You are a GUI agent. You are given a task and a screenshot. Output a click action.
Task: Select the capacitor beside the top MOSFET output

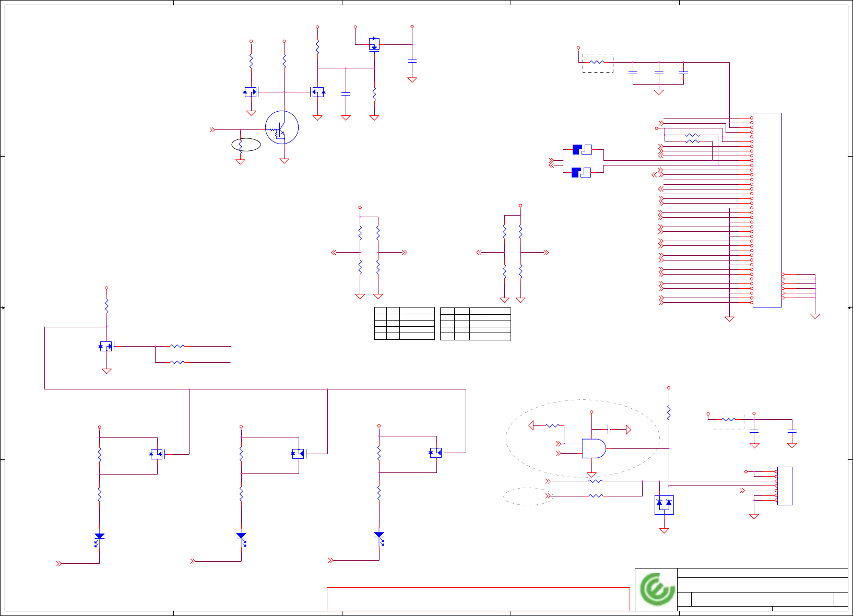click(x=412, y=61)
